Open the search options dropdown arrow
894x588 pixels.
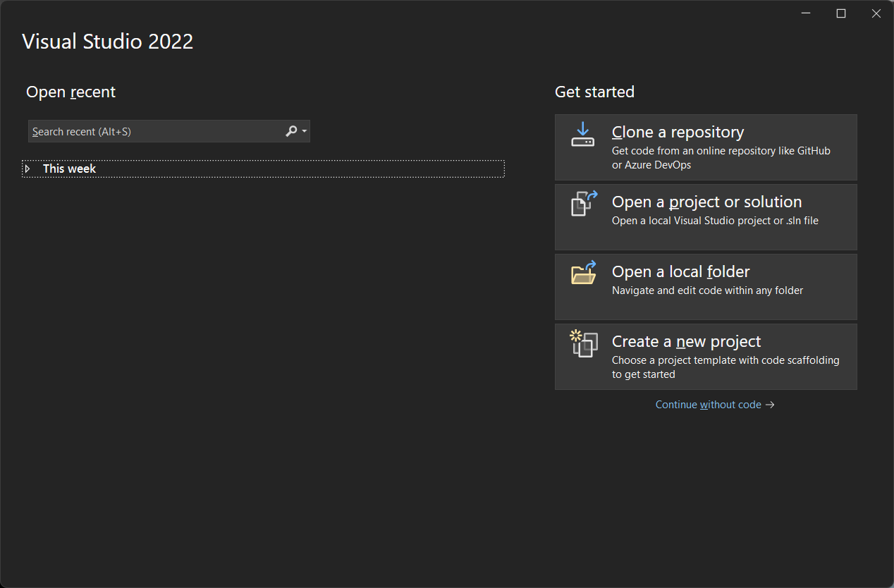(x=304, y=131)
